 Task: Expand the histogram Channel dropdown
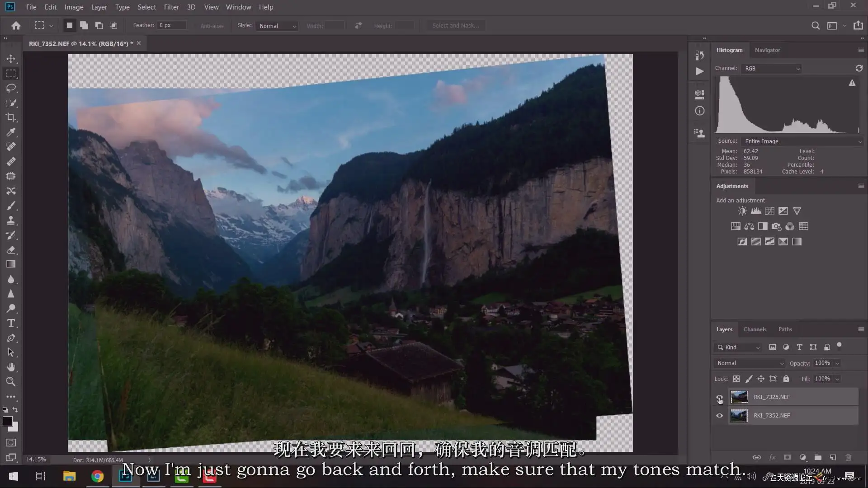pyautogui.click(x=771, y=69)
